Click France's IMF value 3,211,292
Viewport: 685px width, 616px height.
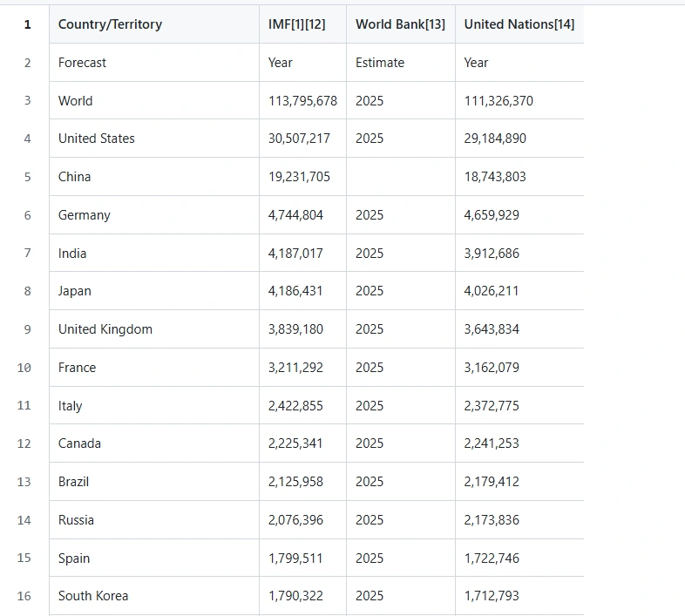(295, 368)
